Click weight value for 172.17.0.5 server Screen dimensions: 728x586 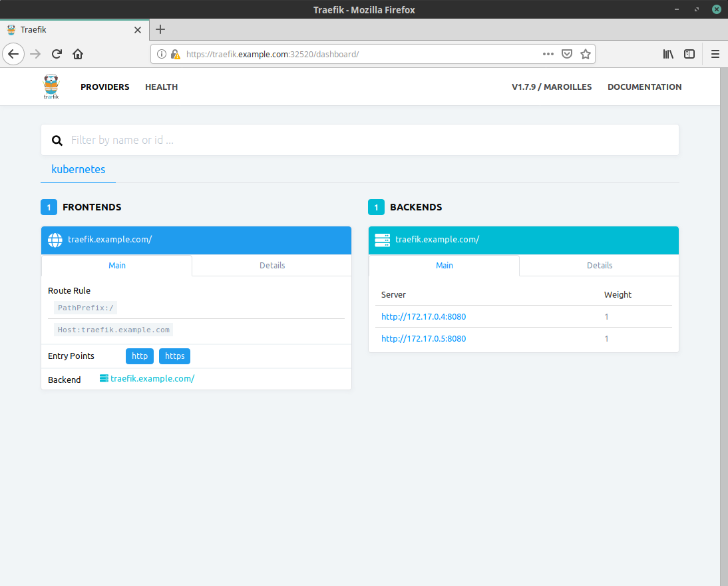[606, 339]
